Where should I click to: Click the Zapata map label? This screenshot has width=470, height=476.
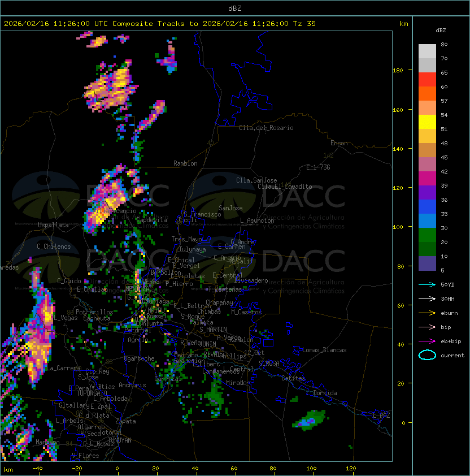[125, 421]
